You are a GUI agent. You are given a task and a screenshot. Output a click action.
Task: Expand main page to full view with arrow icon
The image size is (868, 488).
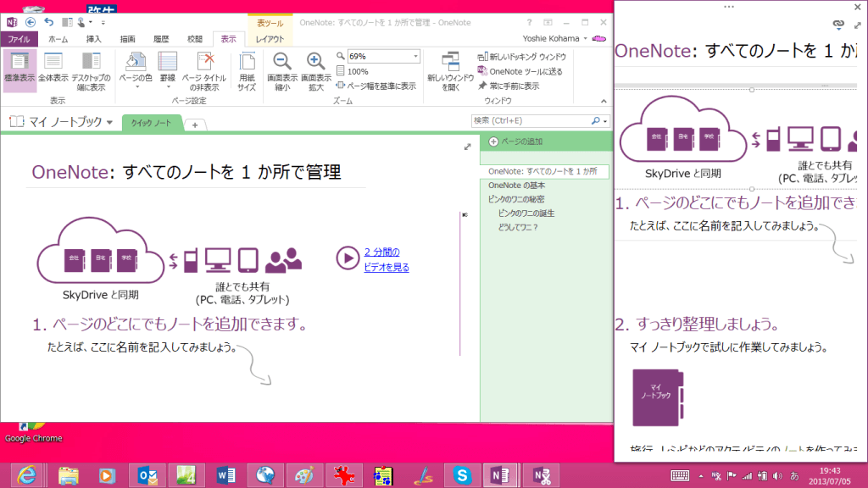click(x=468, y=147)
